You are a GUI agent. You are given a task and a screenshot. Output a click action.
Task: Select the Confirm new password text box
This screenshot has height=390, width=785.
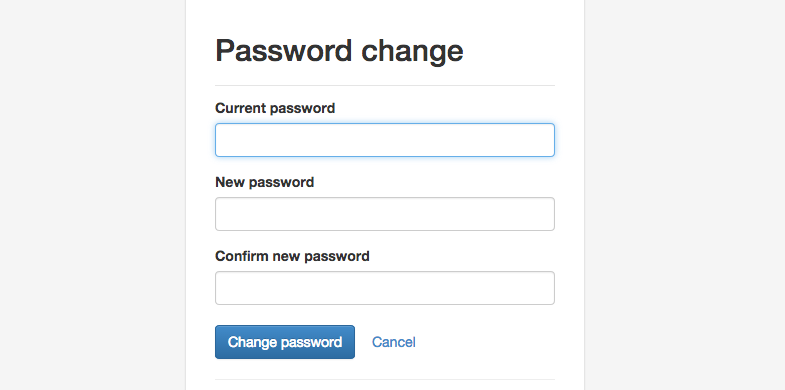point(384,288)
